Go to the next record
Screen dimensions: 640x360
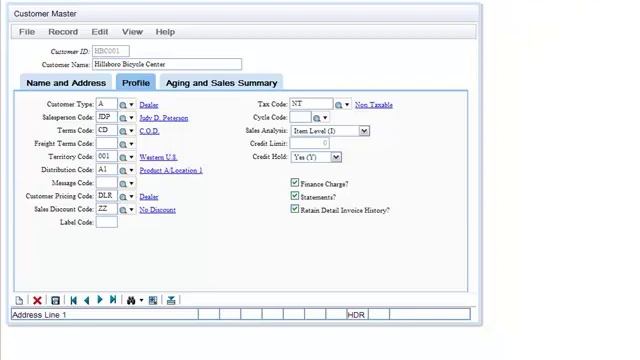coord(100,300)
